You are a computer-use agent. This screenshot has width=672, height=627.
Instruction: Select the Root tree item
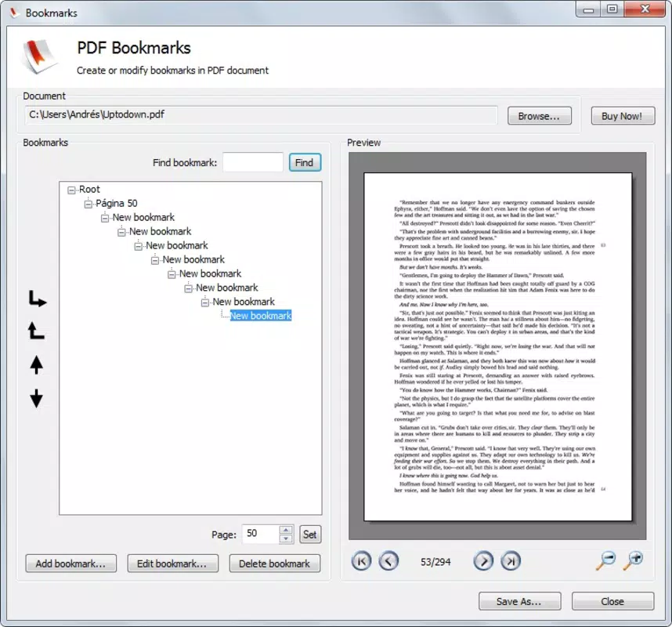pos(89,189)
